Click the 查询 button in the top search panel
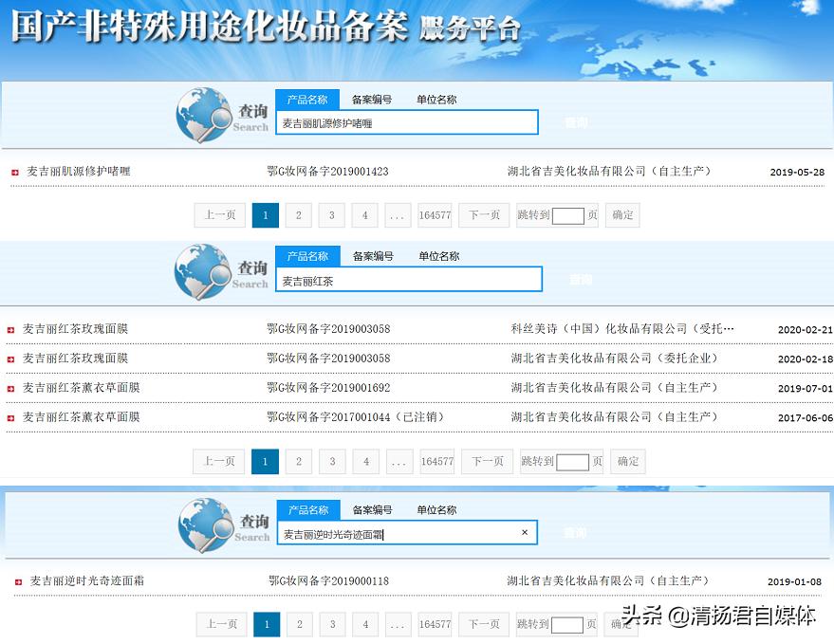This screenshot has height=644, width=834. pyautogui.click(x=576, y=121)
